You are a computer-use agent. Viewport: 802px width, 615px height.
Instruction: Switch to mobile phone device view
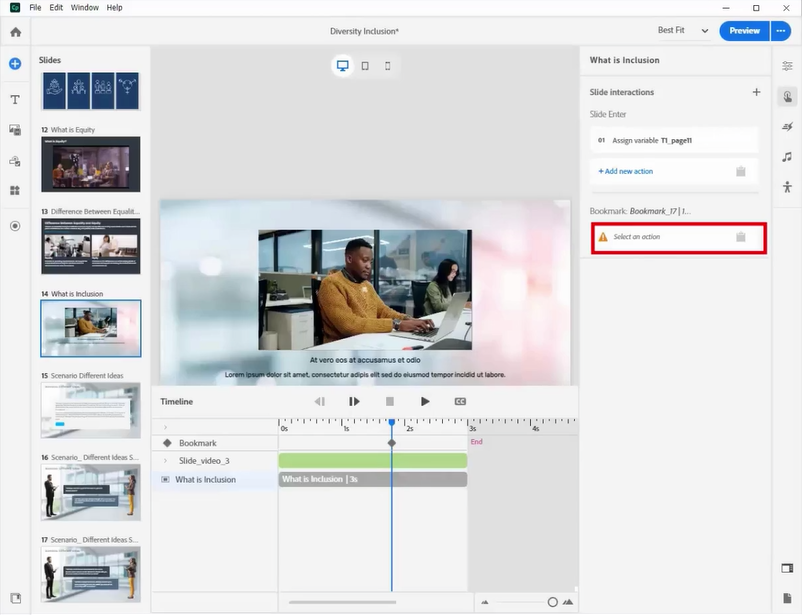[x=388, y=65]
